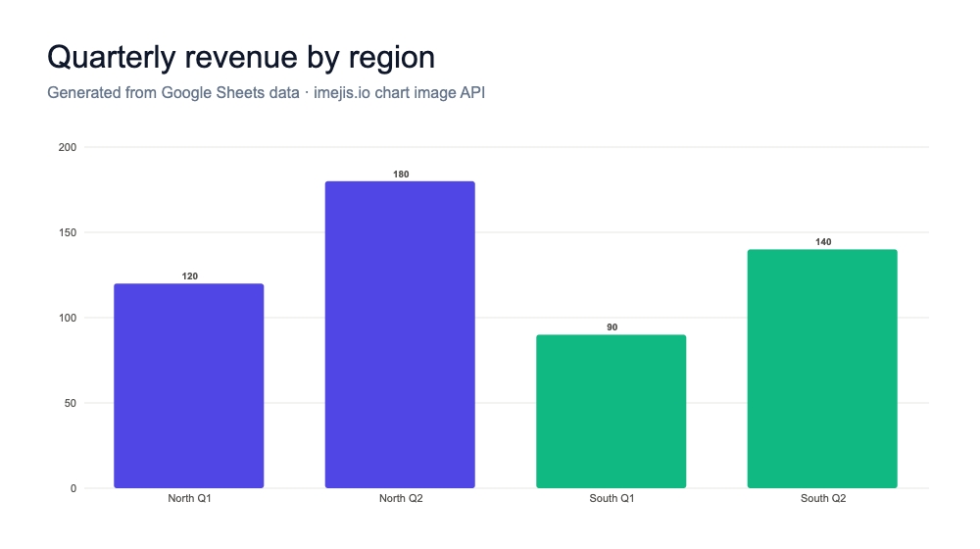Click the '0' y-axis tick label
The height and width of the screenshot is (549, 980).
pyautogui.click(x=73, y=489)
